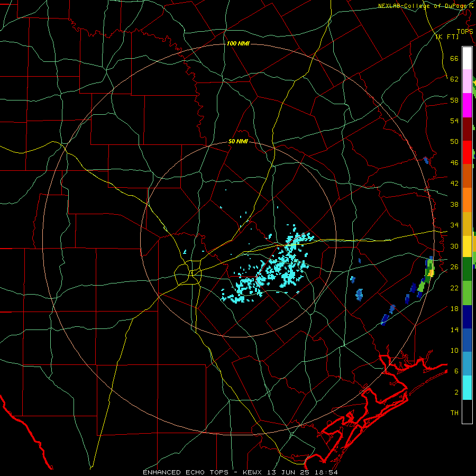This screenshot has height=476, width=476.
Task: Click the light pink 62 legend swatch
Action: point(467,81)
